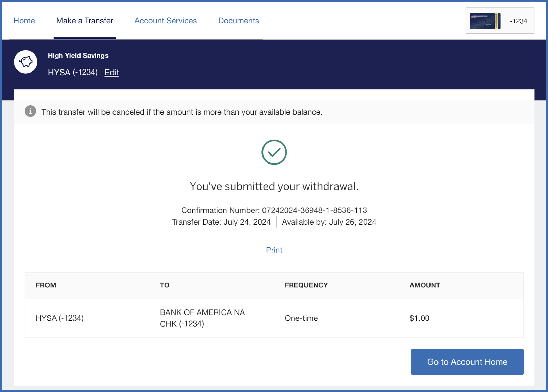Image resolution: width=548 pixels, height=392 pixels.
Task: Select the Make a Transfer tab
Action: pyautogui.click(x=85, y=21)
